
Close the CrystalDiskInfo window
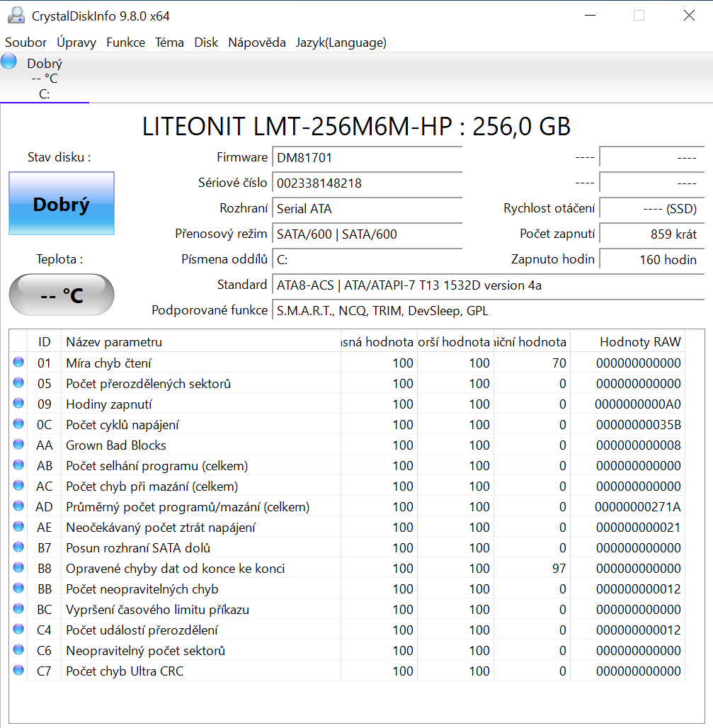click(690, 16)
